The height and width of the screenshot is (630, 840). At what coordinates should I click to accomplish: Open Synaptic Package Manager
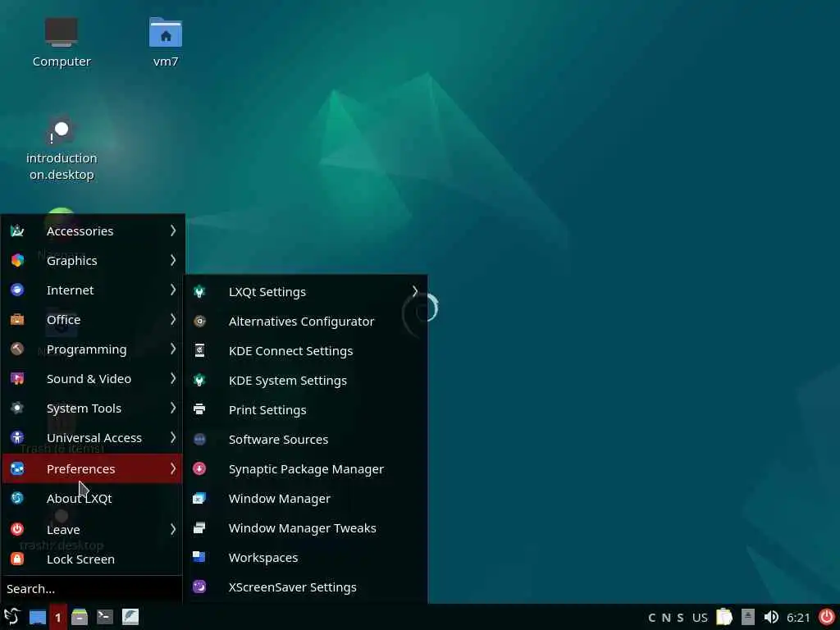coord(306,468)
